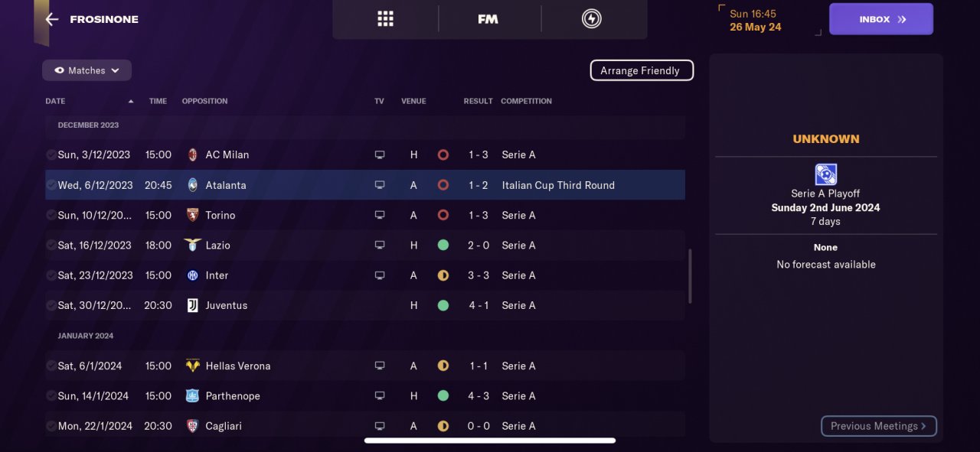Toggle the check circle for the Inter match
Viewport: 980px width, 452px height.
(51, 275)
